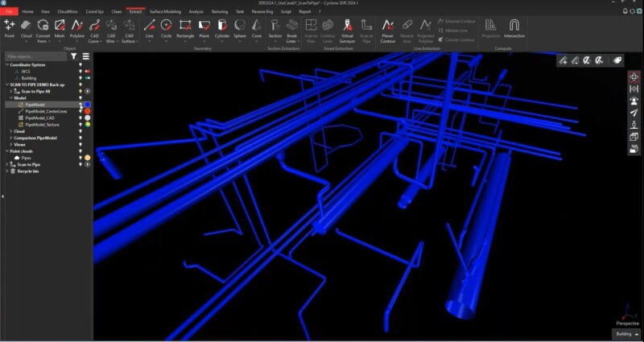The width and height of the screenshot is (644, 342).
Task: Toggle visibility bulb for Pipes point cloud
Action: click(x=80, y=158)
